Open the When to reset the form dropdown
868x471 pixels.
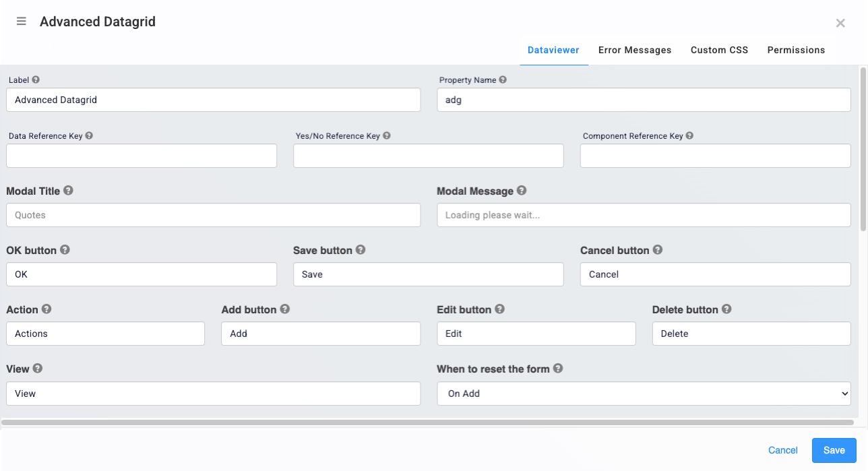click(644, 394)
